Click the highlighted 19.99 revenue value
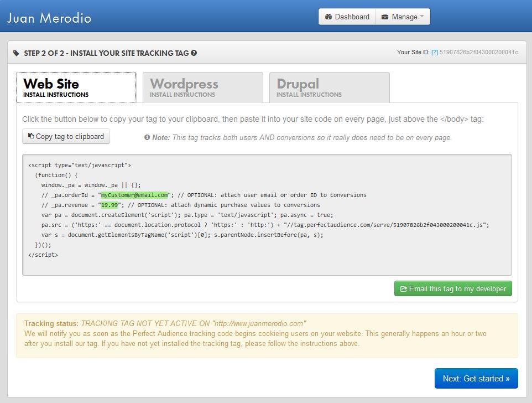 pyautogui.click(x=109, y=205)
